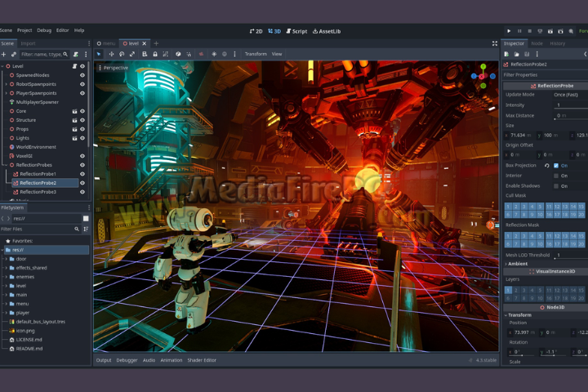This screenshot has height=392, width=588.
Task: Add a new scene tab with plus
Action: pos(156,43)
